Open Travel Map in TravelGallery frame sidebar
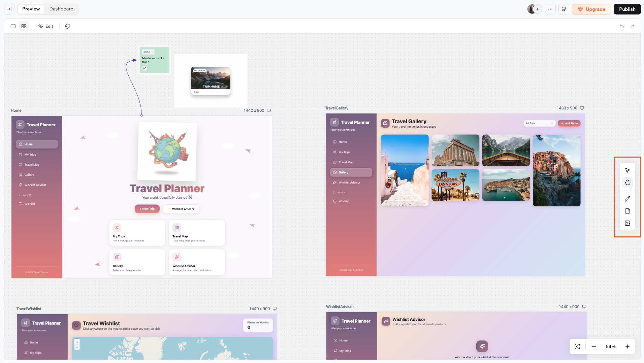The image size is (644, 363). point(351,162)
